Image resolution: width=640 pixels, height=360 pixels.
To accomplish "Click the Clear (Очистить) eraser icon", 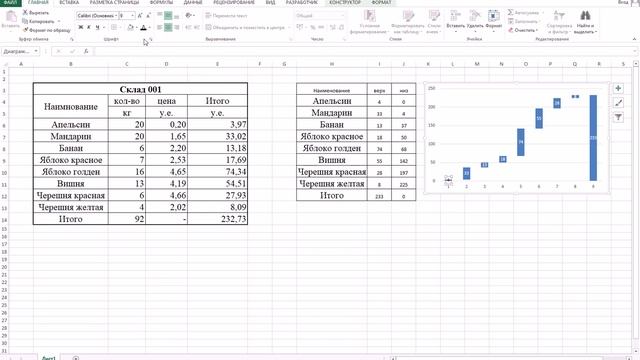I will point(511,30).
